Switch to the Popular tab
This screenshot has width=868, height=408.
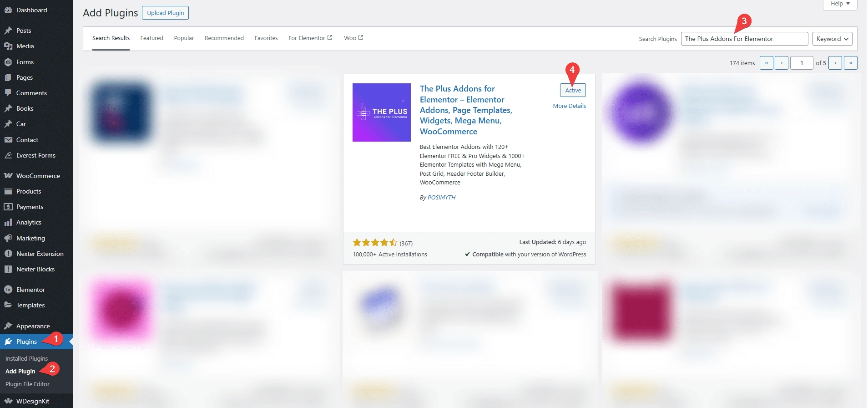click(184, 38)
